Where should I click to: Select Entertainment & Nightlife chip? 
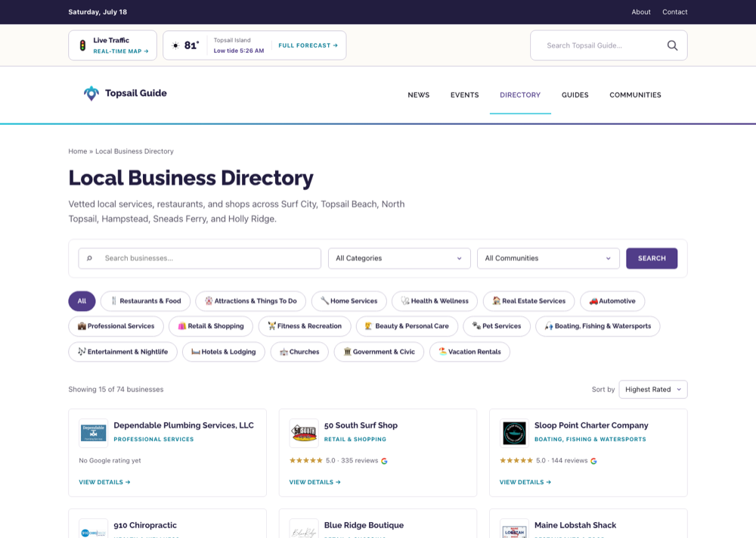[123, 352]
